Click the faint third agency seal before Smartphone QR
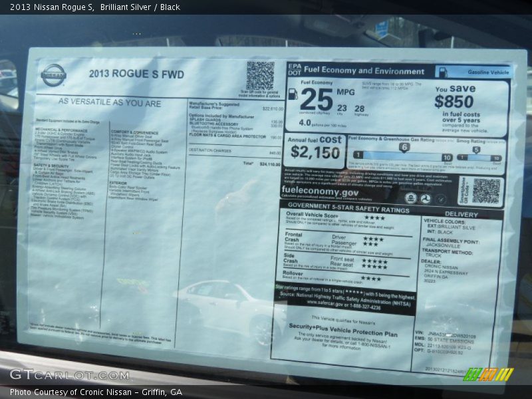The height and width of the screenshot is (399, 532). click(441, 199)
